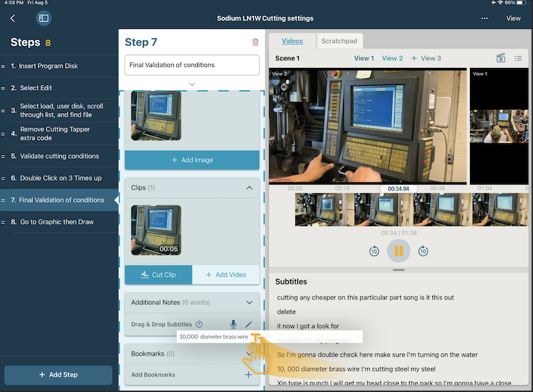Image resolution: width=533 pixels, height=392 pixels.
Task: Rewind 10 seconds
Action: [x=374, y=252]
